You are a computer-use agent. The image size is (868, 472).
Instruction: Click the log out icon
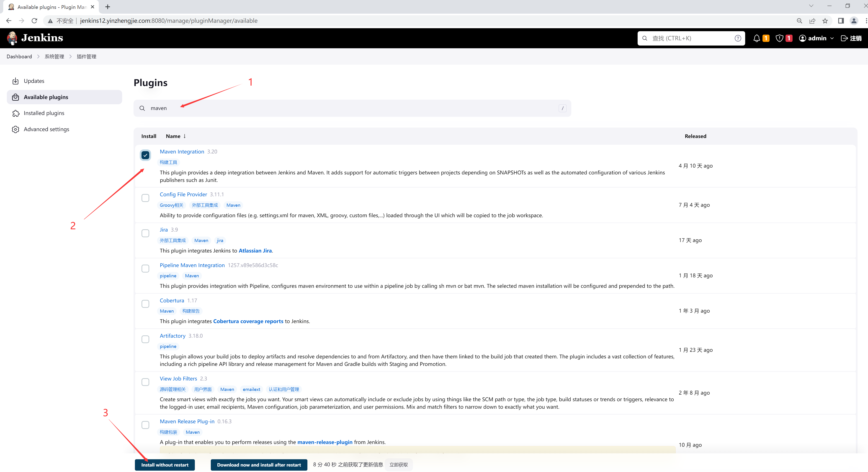[844, 38]
